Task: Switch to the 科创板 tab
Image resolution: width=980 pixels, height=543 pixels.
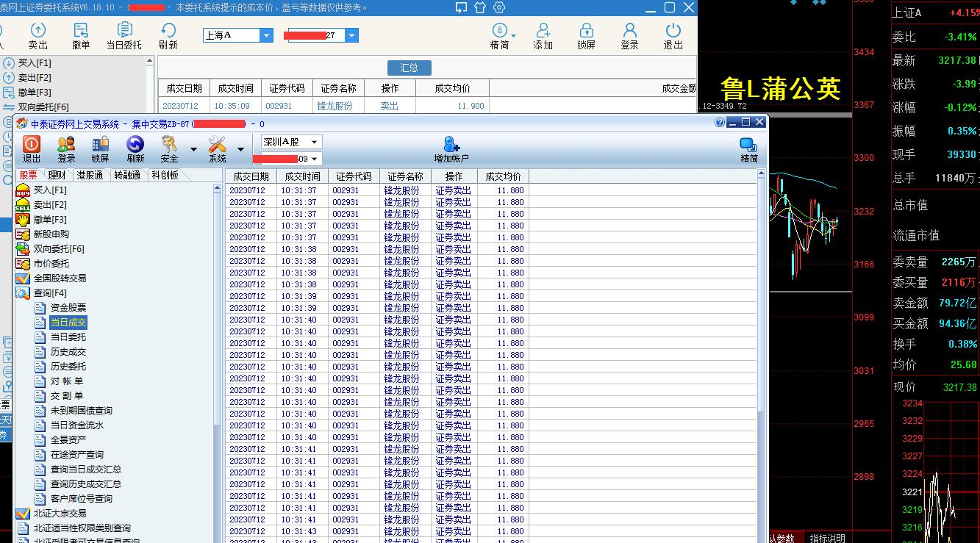Action: pos(165,175)
